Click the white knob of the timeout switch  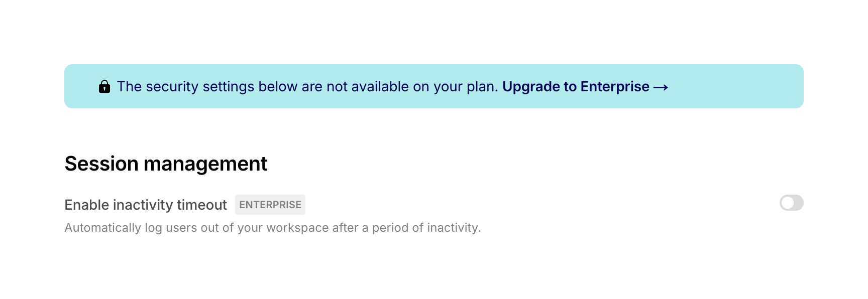787,203
